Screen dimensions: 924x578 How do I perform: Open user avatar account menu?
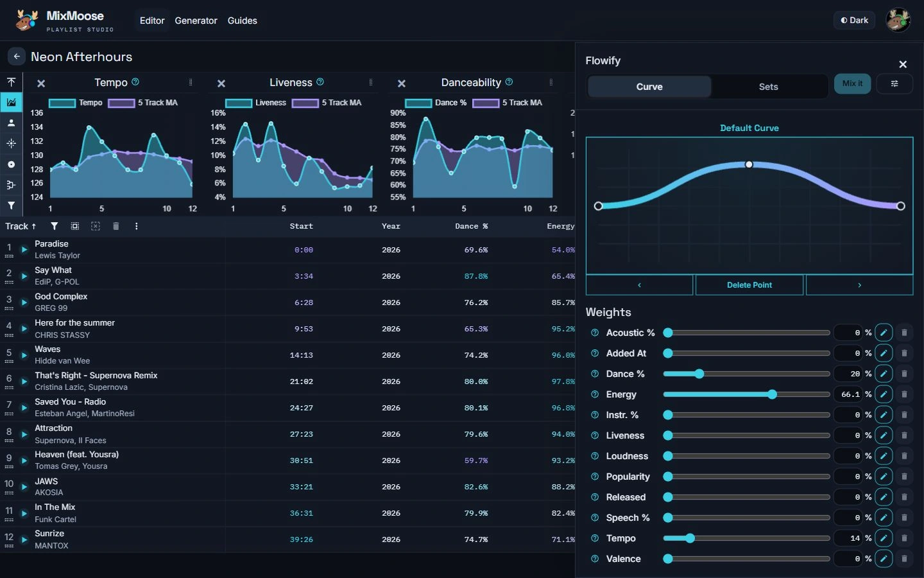[x=898, y=21]
